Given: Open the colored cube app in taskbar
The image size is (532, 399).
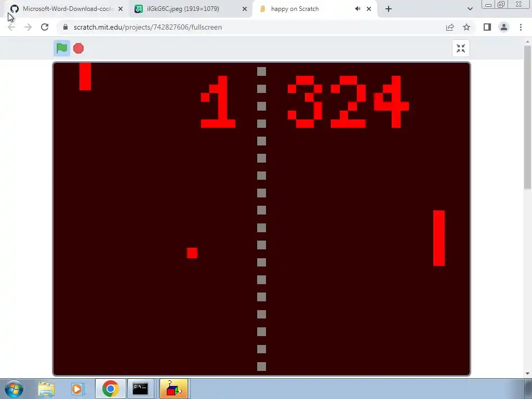Looking at the screenshot, I should [174, 389].
